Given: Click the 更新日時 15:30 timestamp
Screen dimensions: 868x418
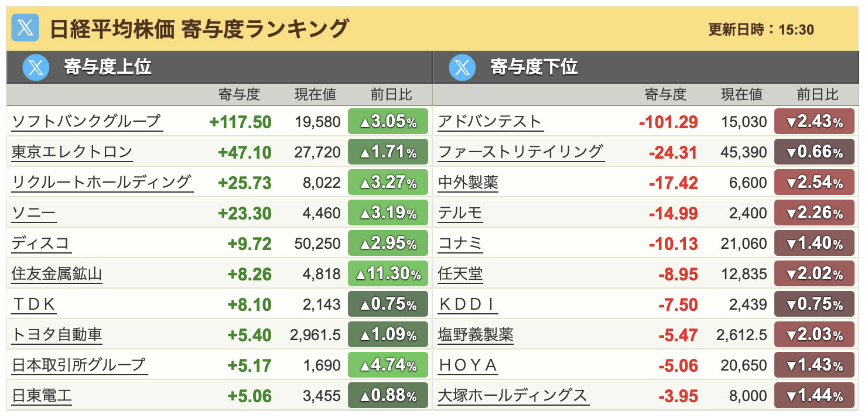Looking at the screenshot, I should [x=761, y=30].
